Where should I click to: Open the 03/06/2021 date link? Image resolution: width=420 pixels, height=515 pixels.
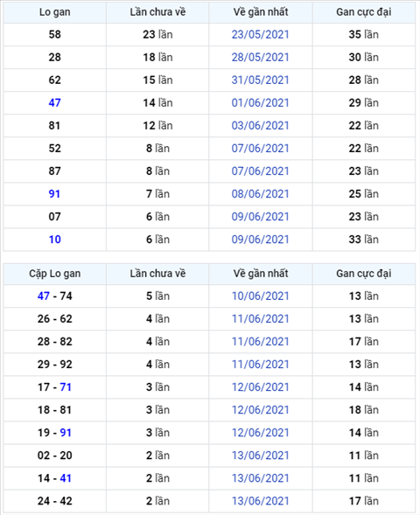[260, 125]
